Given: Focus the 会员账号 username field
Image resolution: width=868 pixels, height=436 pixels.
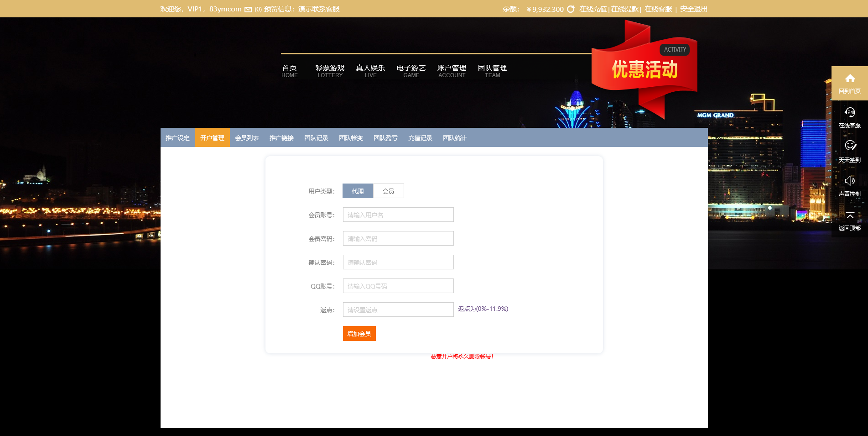Looking at the screenshot, I should [x=398, y=215].
